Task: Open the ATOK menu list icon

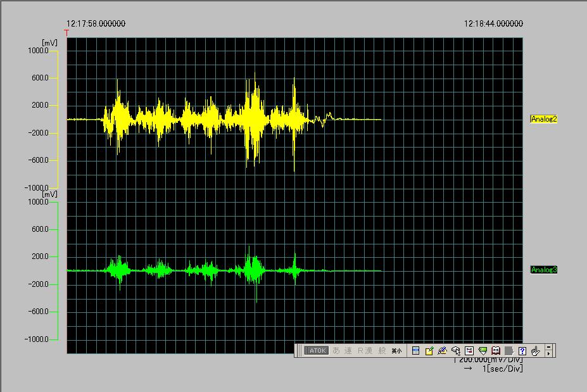Action: [x=415, y=351]
